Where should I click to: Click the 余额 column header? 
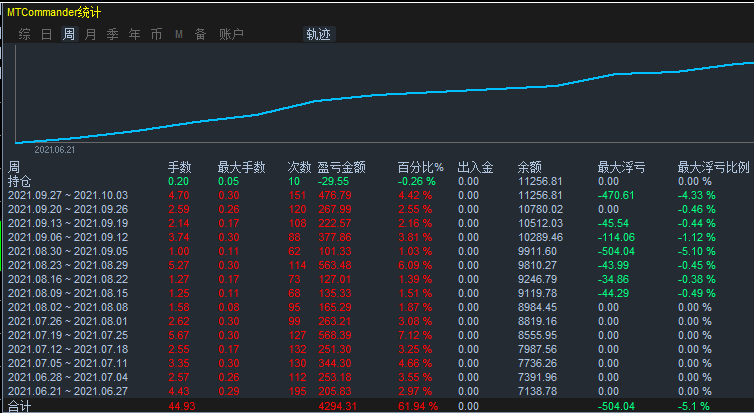pos(529,167)
